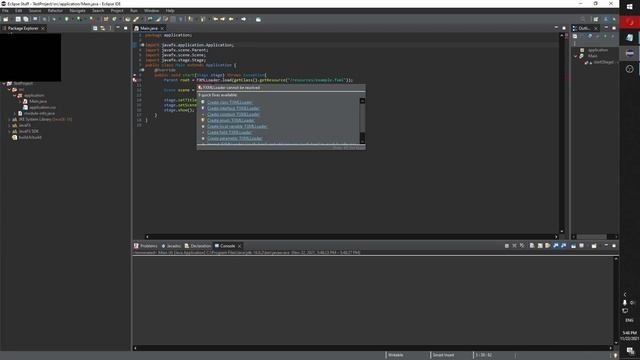The image size is (640, 360).
Task: Maximize the Console view
Action: 614,246
